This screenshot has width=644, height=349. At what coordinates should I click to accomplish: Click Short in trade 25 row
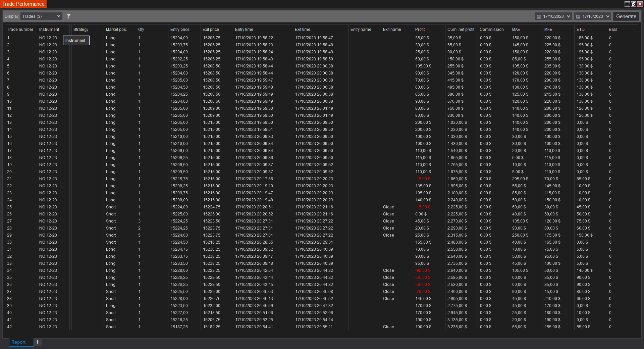[111, 207]
